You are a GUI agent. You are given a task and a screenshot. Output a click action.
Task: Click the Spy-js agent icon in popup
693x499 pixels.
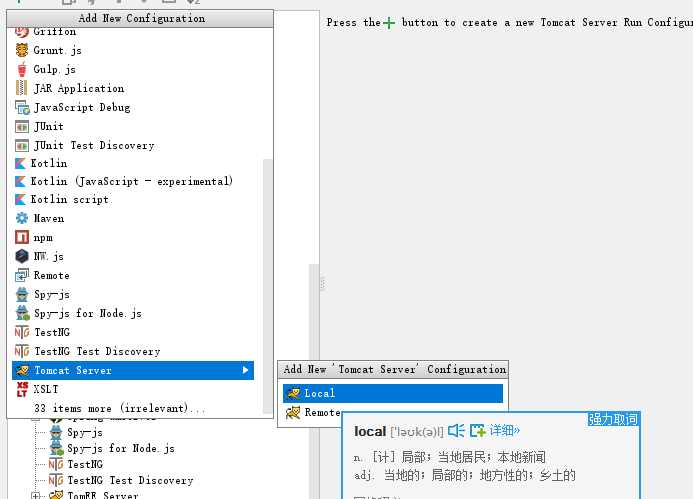tap(22, 294)
